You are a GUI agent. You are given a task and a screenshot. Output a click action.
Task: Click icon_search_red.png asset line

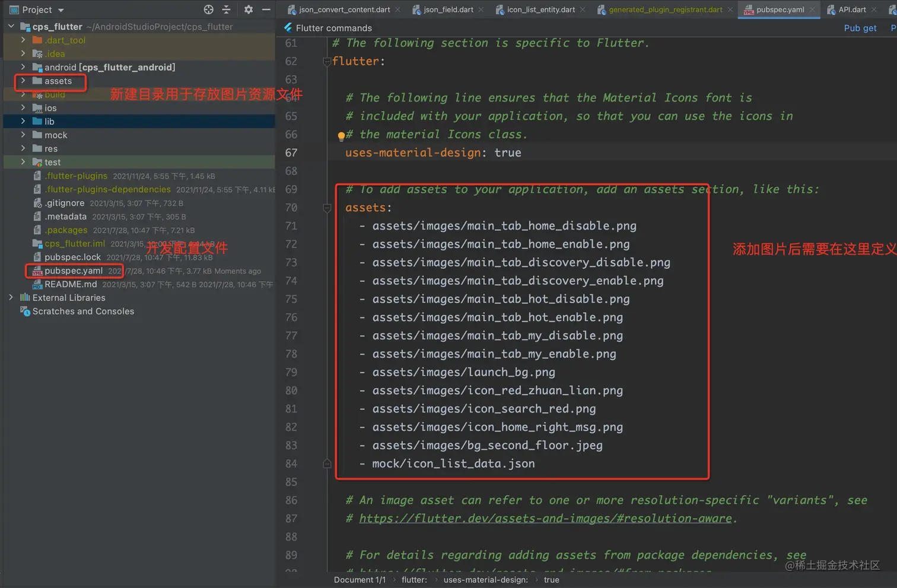tap(484, 409)
